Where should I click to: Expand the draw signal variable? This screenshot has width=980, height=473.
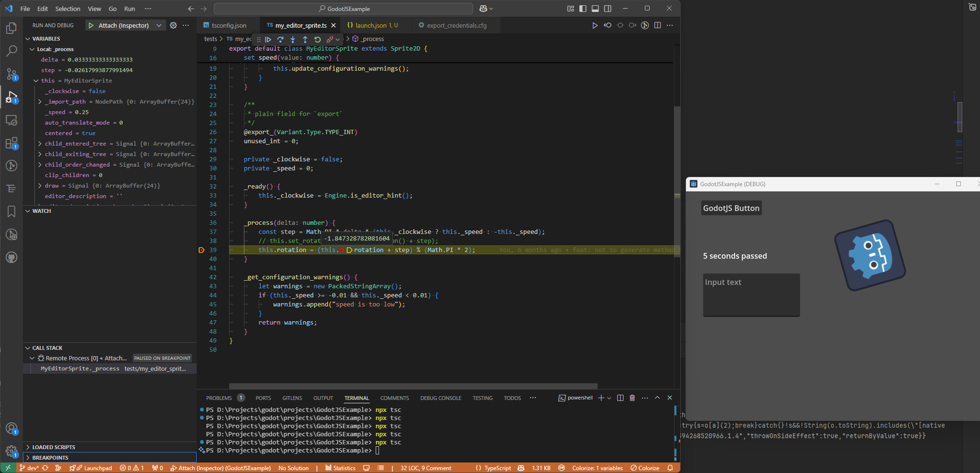[40, 186]
